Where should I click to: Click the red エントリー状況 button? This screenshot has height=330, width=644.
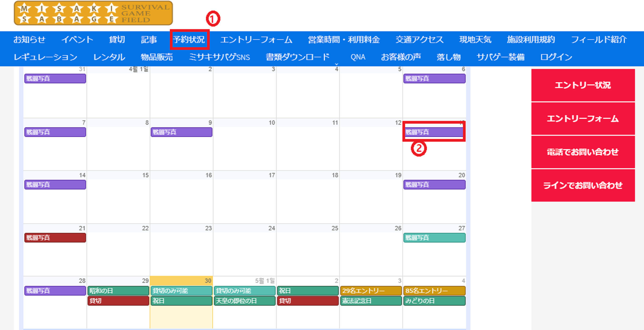583,85
